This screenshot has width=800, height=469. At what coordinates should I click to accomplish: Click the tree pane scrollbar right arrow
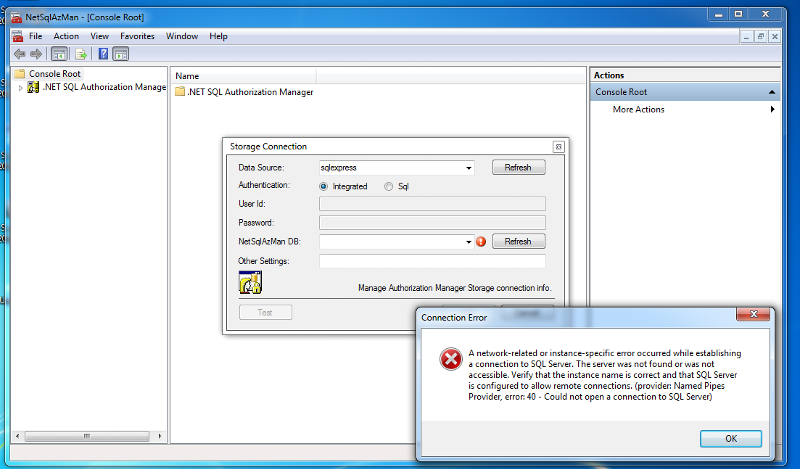tap(160, 436)
